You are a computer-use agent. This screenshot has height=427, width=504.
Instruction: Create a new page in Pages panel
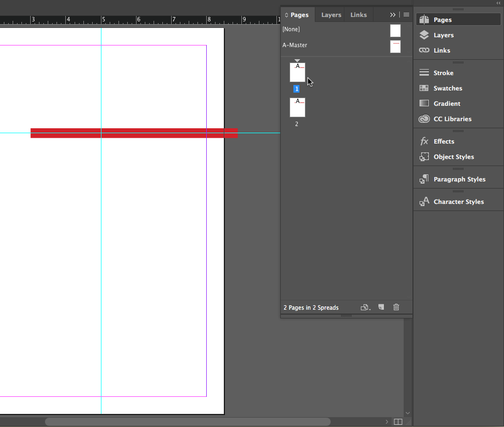[x=381, y=308]
